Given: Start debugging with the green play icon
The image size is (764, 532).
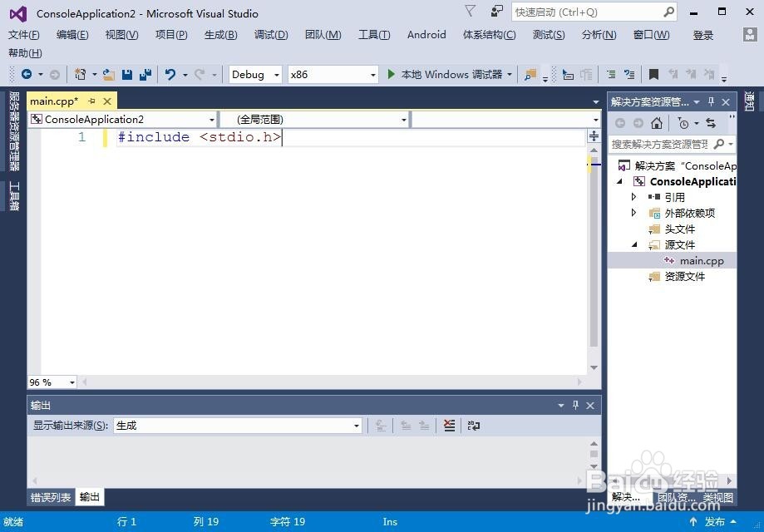Looking at the screenshot, I should click(391, 74).
